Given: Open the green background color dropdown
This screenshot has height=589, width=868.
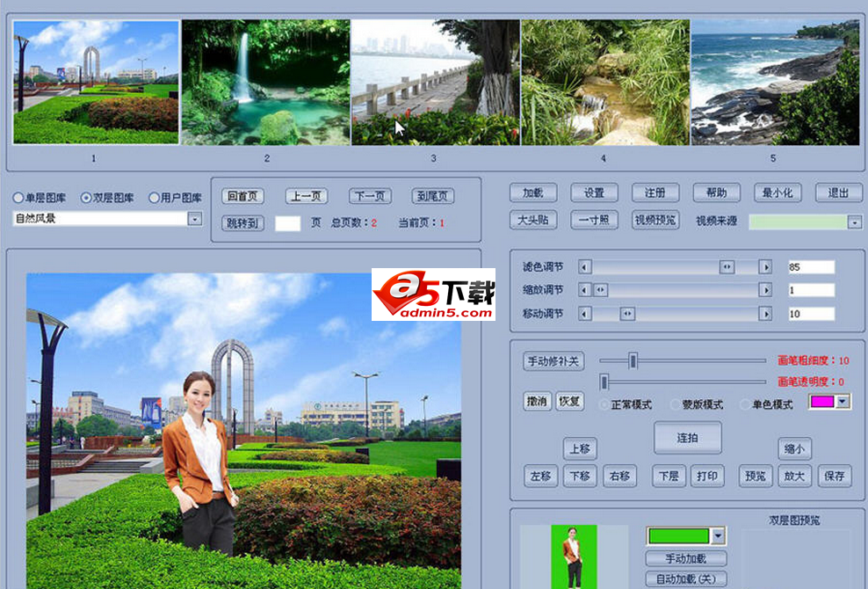Looking at the screenshot, I should [719, 536].
